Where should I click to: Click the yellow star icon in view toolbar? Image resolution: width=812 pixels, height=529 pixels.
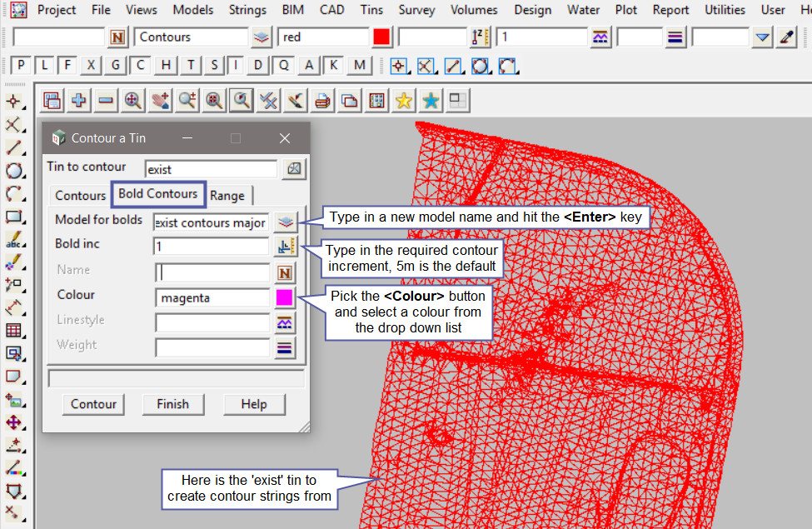[x=404, y=101]
